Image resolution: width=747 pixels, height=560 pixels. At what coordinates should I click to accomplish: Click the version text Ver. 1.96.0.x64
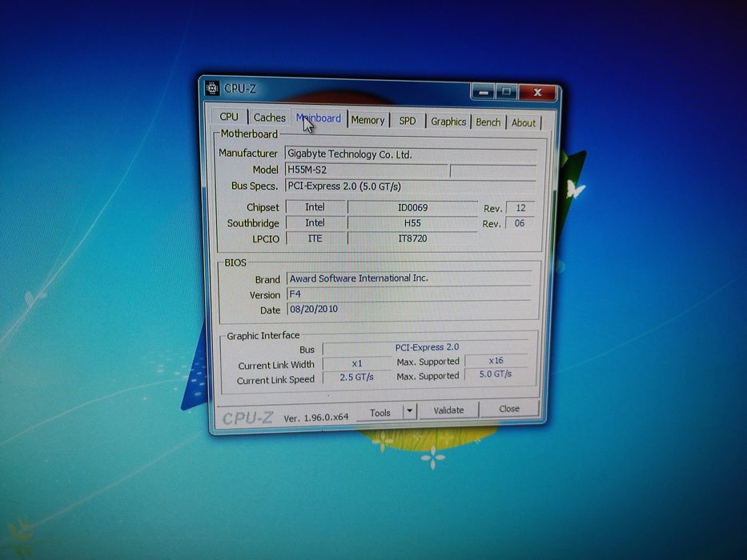(316, 418)
